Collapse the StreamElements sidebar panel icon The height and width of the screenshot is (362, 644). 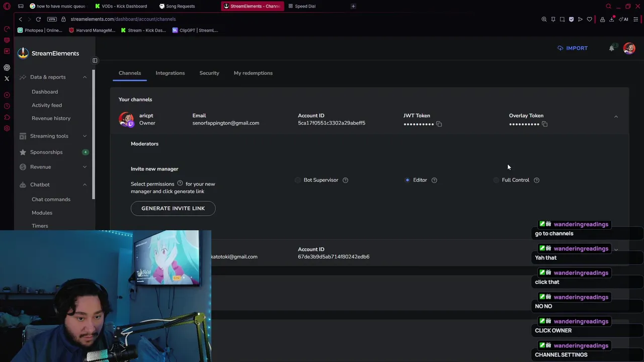(95, 60)
